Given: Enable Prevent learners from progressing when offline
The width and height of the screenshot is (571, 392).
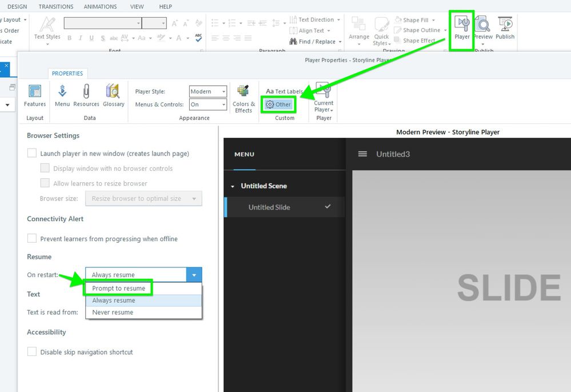Looking at the screenshot, I should pyautogui.click(x=32, y=238).
